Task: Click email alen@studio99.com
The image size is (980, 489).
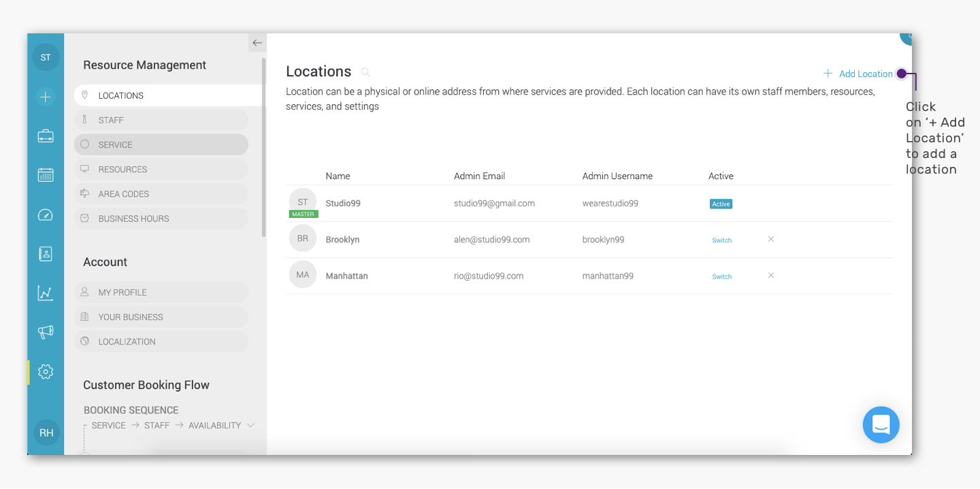Action: click(492, 240)
